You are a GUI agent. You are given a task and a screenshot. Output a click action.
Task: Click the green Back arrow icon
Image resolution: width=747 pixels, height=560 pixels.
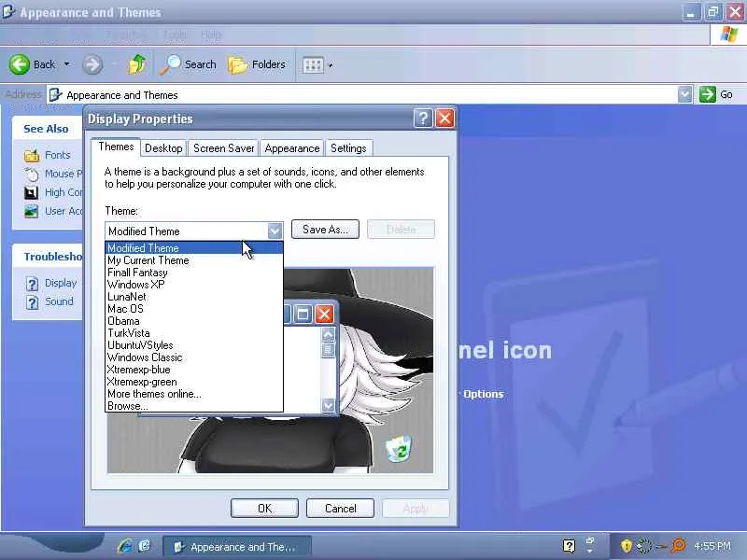pyautogui.click(x=20, y=64)
